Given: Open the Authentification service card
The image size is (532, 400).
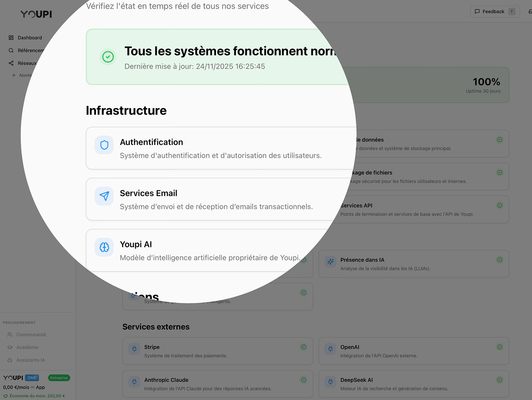Looking at the screenshot, I should pos(221,148).
